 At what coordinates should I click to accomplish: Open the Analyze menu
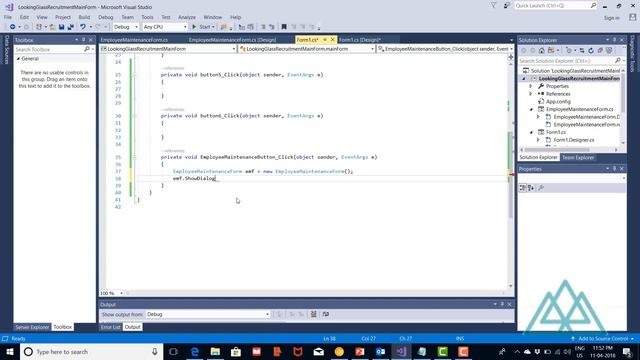(x=187, y=17)
